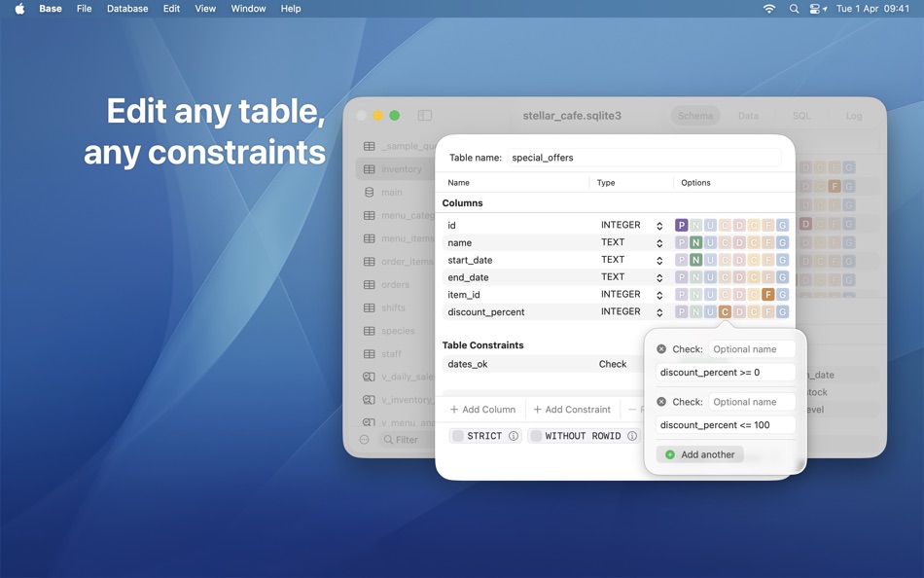Click Add Constraint
Viewport: 924px width, 578px height.
571,409
